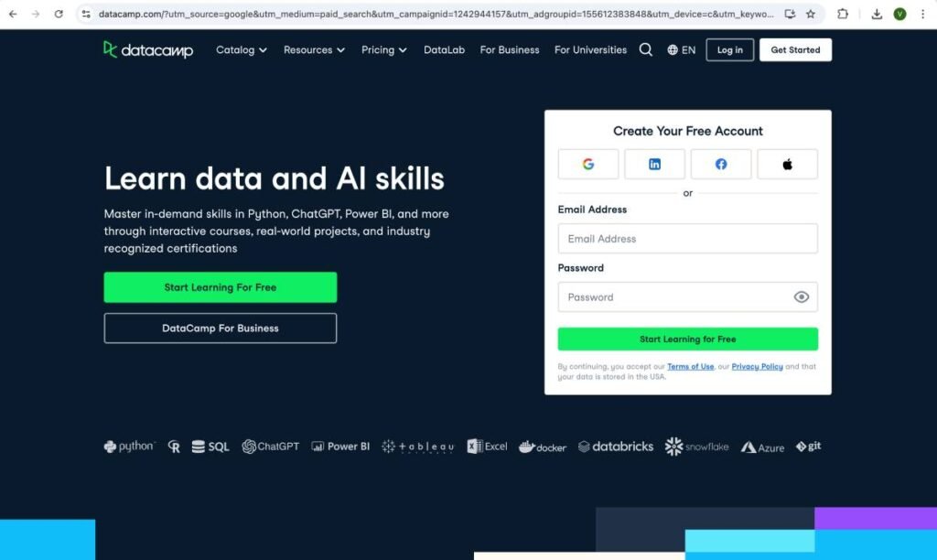Click the R language logo
Viewport: 937px width, 560px height.
pos(174,447)
